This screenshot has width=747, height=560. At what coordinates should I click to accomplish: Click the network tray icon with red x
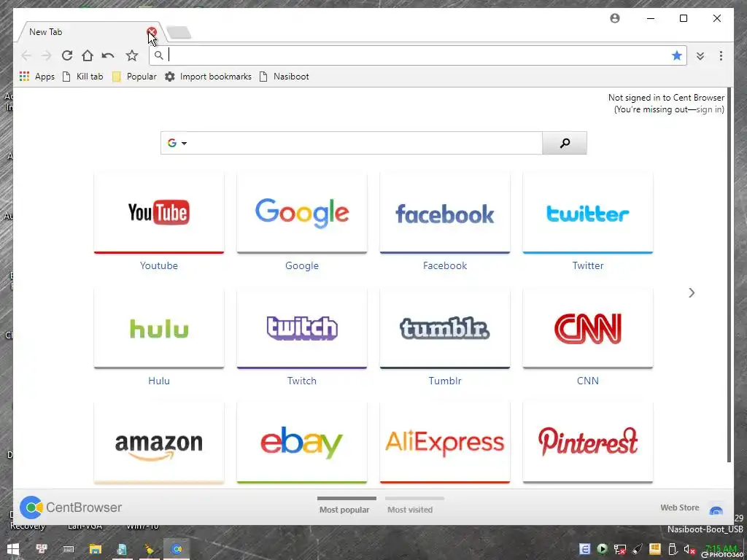(620, 550)
